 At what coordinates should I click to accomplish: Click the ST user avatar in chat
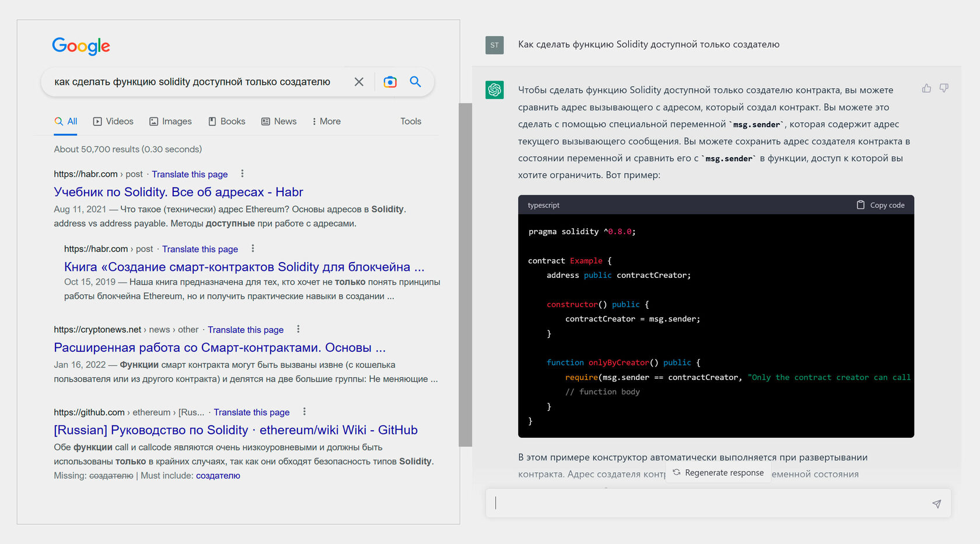click(x=495, y=45)
